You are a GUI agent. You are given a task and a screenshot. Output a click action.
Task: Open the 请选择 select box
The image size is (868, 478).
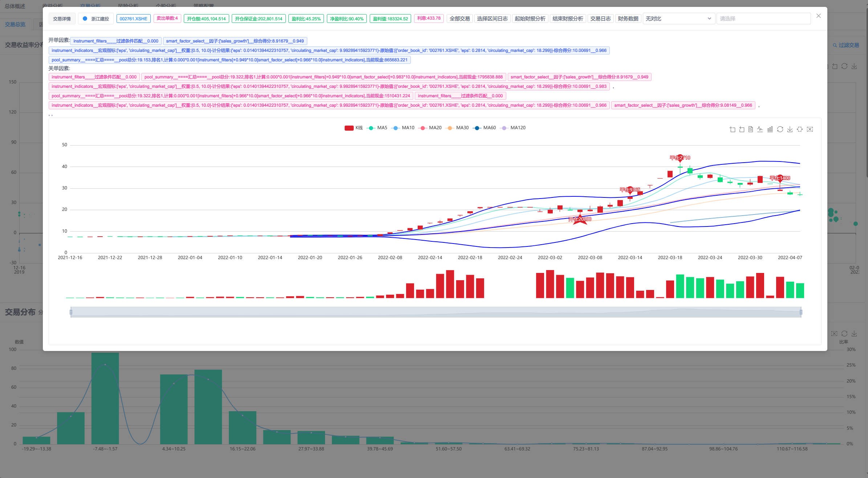763,19
